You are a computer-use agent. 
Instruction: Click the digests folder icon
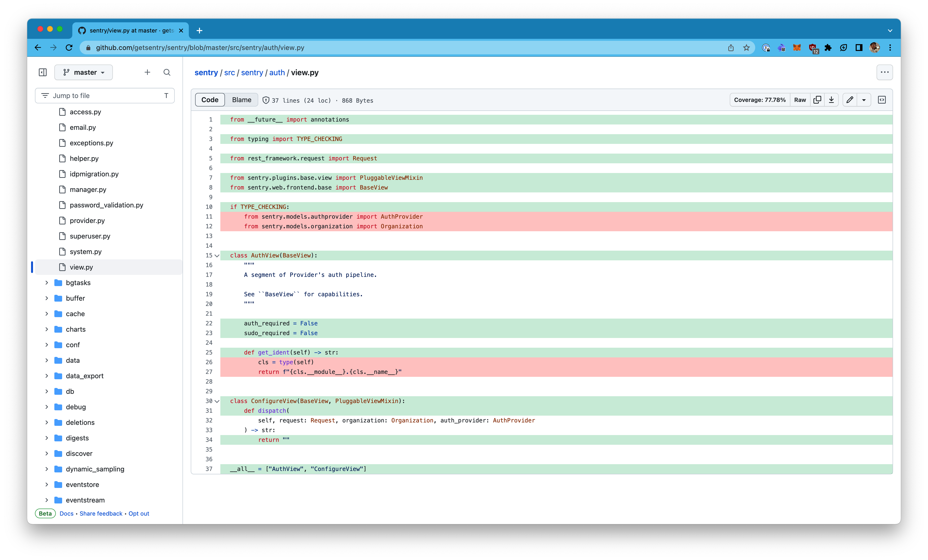(x=58, y=438)
